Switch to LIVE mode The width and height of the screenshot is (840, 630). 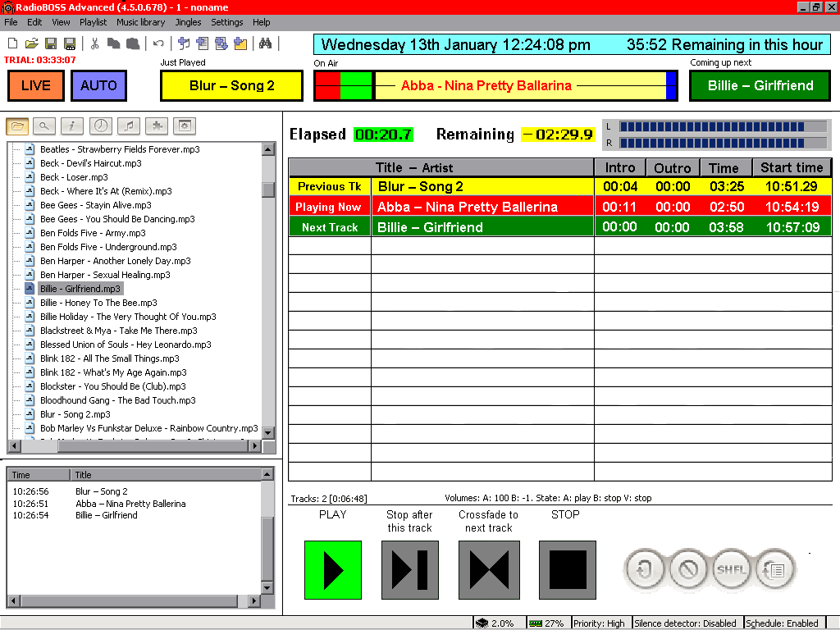pyautogui.click(x=36, y=85)
